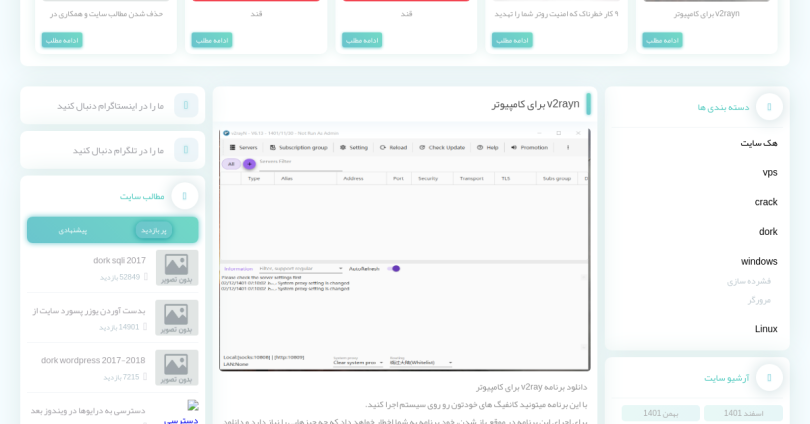Open the dork category
The height and width of the screenshot is (424, 810).
tap(768, 231)
